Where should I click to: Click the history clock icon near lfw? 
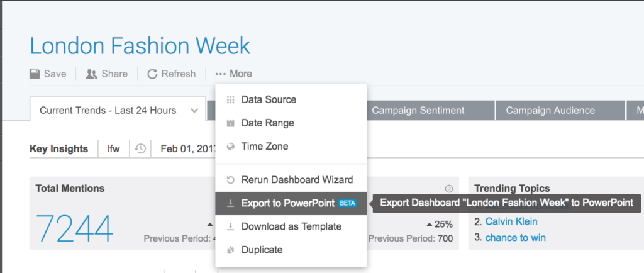pos(140,149)
